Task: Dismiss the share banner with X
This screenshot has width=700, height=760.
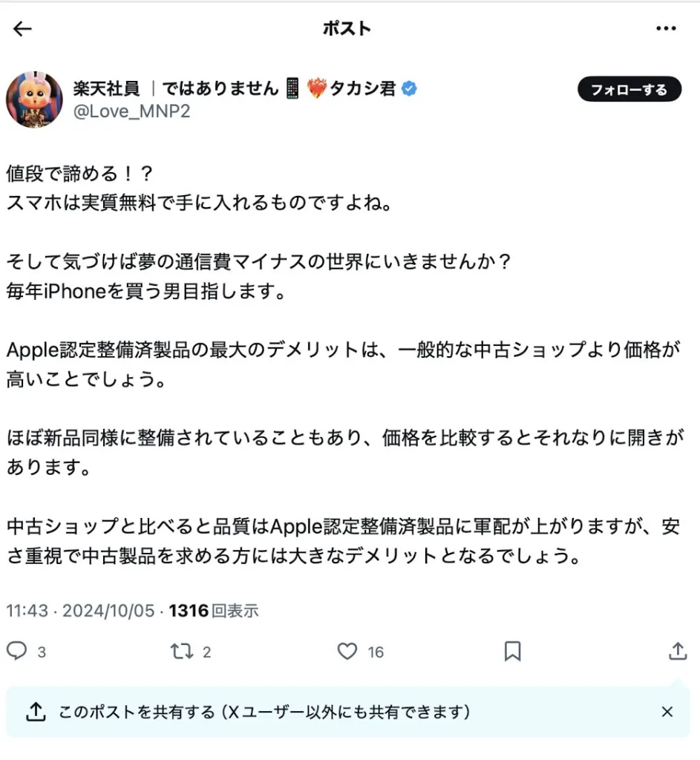Action: point(667,712)
